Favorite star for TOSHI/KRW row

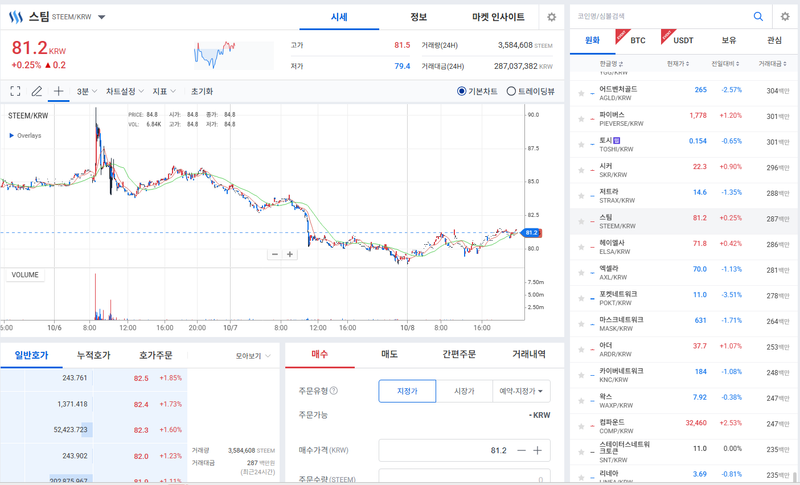[x=581, y=144]
